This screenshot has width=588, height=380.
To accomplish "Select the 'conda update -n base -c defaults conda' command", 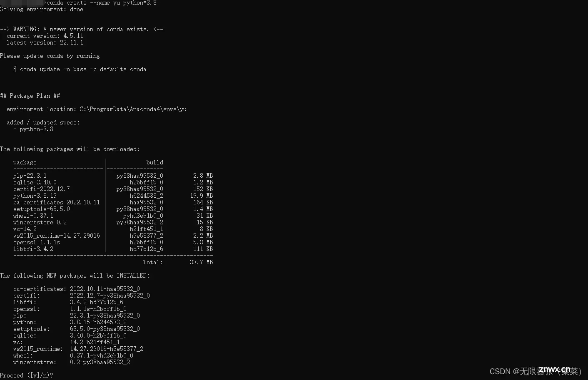I will 83,69.
